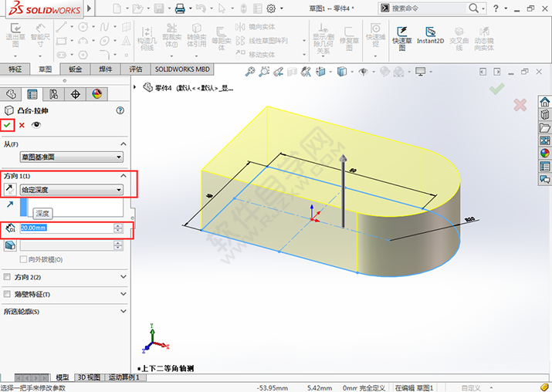
Task: Open View Settings monitor icon
Action: (420, 72)
